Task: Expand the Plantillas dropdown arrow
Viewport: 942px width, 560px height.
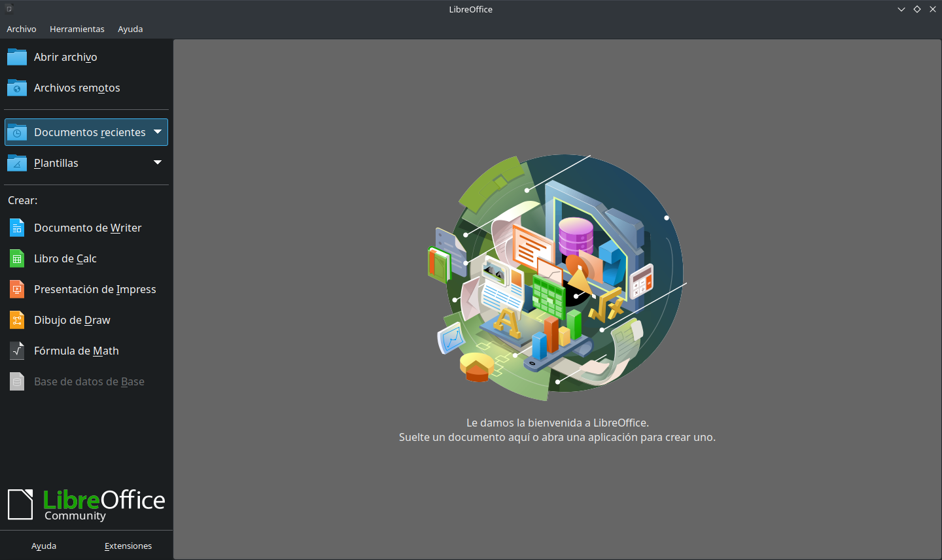Action: point(158,163)
